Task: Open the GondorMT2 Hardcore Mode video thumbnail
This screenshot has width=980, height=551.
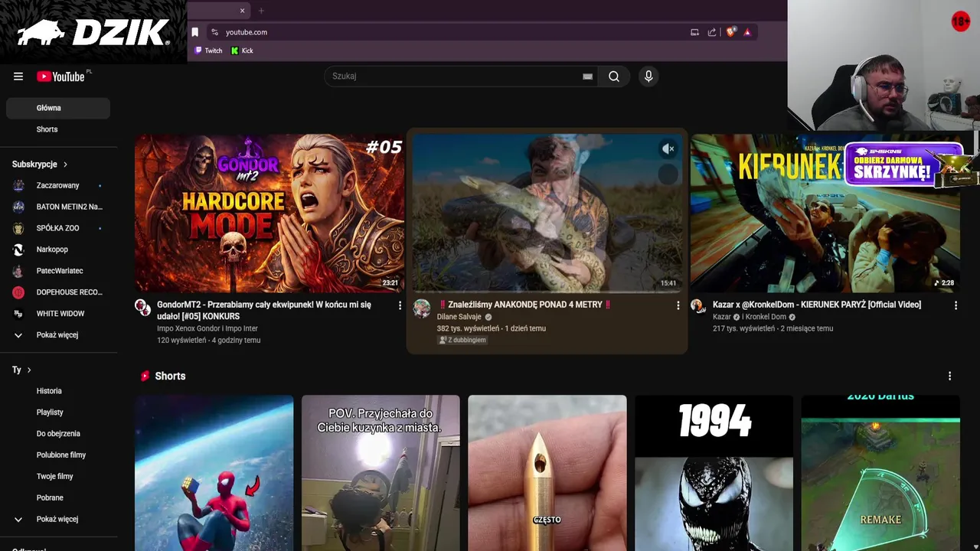Action: coord(269,214)
